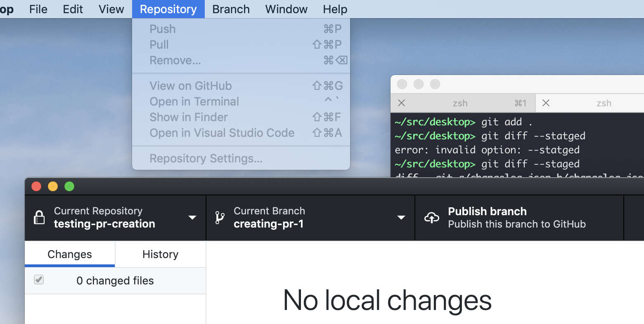The height and width of the screenshot is (324, 644).
Task: Open the Current Branch dropdown
Action: (401, 217)
